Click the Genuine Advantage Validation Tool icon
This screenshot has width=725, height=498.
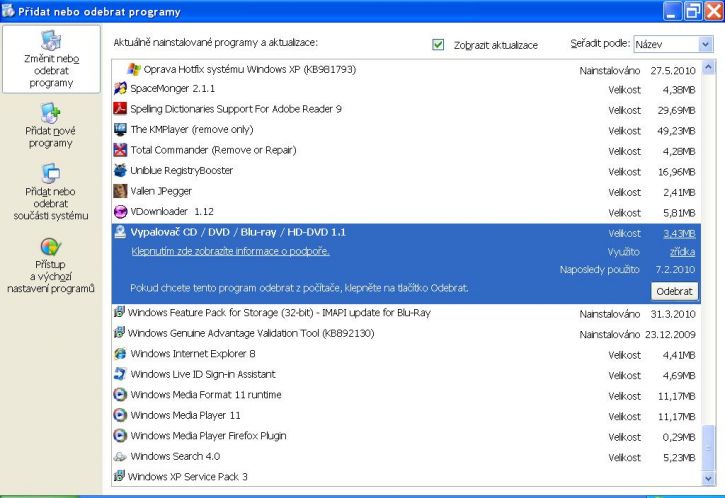pyautogui.click(x=119, y=332)
